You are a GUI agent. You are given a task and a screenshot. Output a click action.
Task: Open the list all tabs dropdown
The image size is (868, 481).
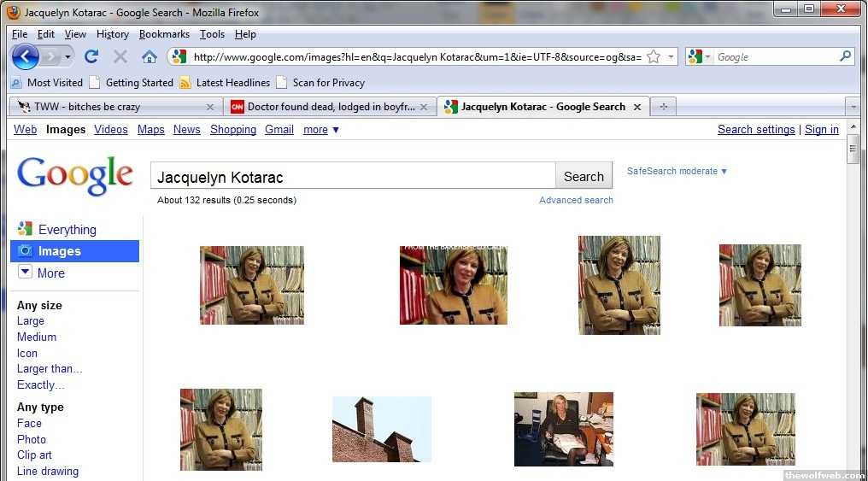point(852,107)
